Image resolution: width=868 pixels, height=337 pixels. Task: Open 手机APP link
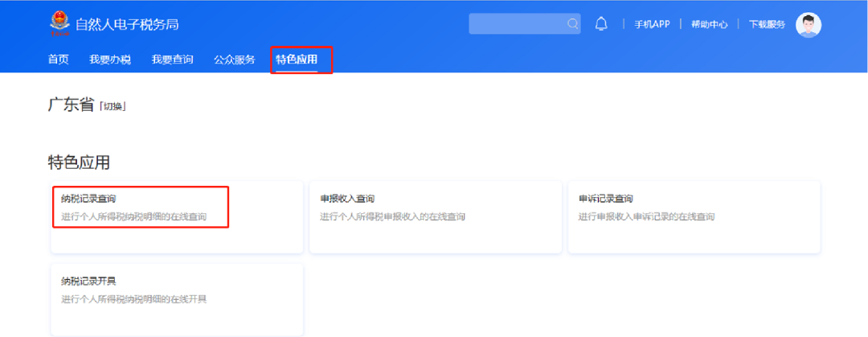652,24
